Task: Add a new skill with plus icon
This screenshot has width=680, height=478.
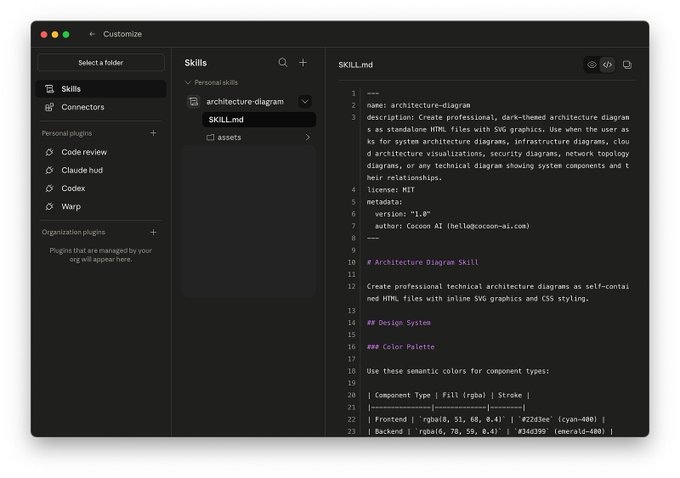Action: click(x=303, y=62)
